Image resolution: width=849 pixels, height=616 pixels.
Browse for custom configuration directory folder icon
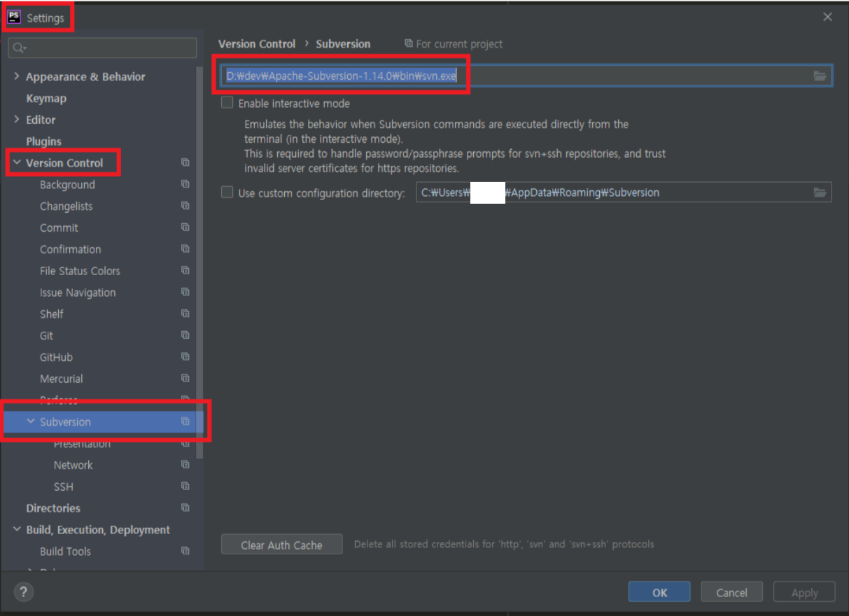(x=820, y=192)
